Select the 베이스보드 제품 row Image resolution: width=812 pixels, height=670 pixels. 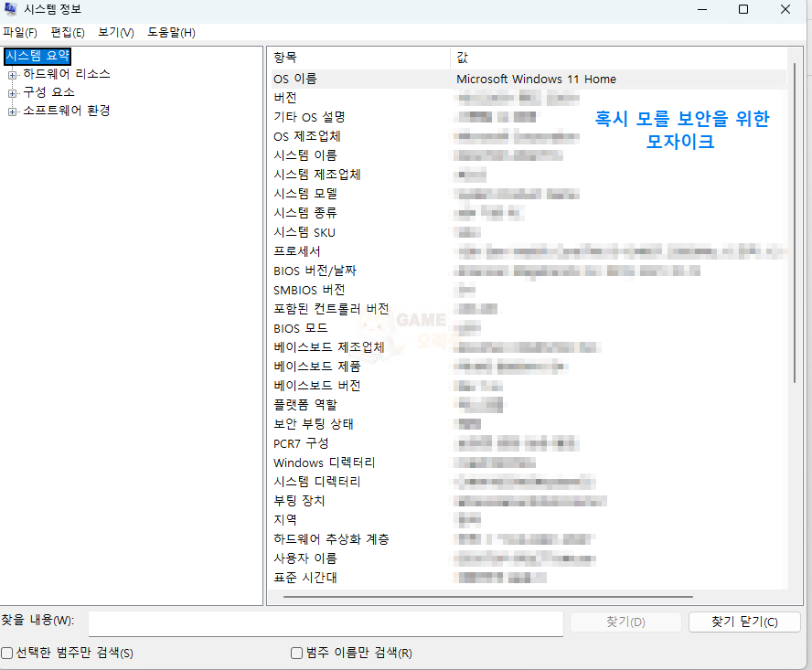tap(529, 367)
